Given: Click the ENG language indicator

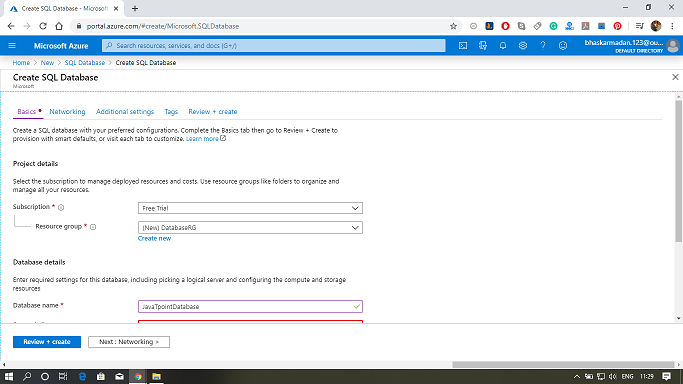Looking at the screenshot, I should (x=627, y=377).
